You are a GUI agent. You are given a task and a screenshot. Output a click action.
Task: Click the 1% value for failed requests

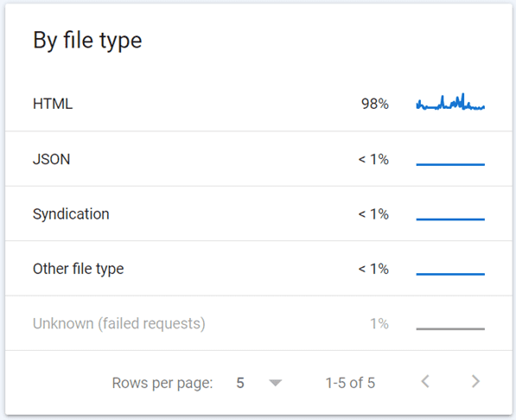tap(379, 323)
